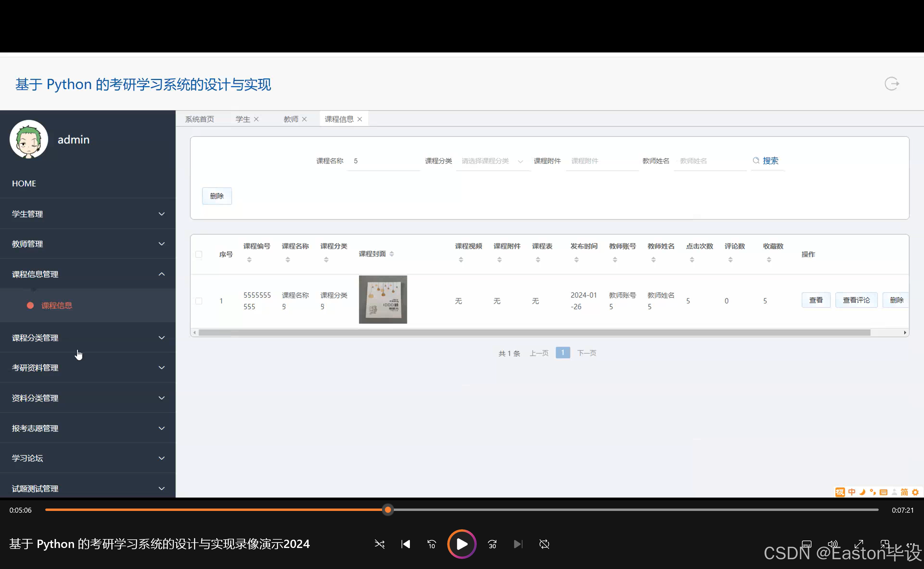Tick the checkbox for row 1
This screenshot has height=569, width=924.
[x=199, y=301]
